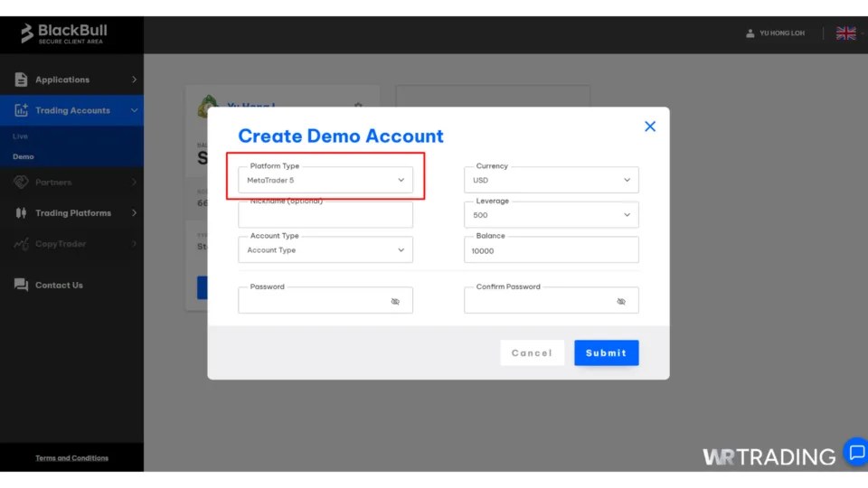
Task: Click the BlackBull logo icon
Action: coord(27,34)
